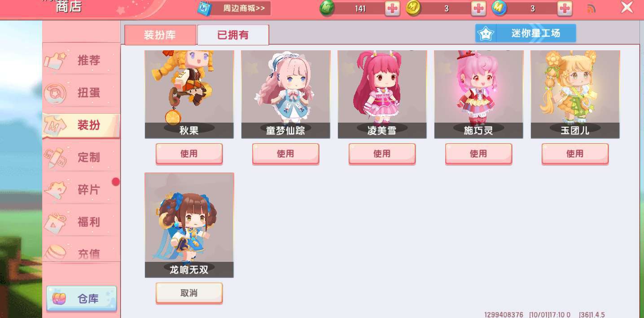
Task: Switch to the 装扮库 tab
Action: 160,35
